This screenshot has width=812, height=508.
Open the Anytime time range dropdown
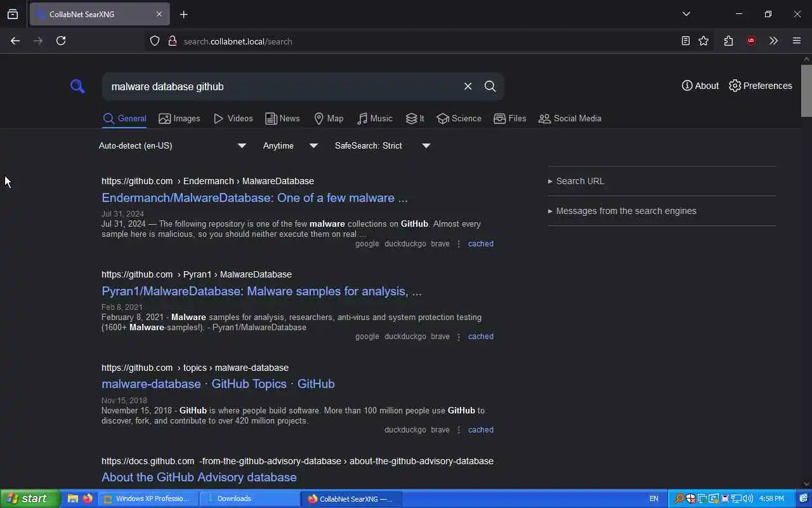pos(291,145)
